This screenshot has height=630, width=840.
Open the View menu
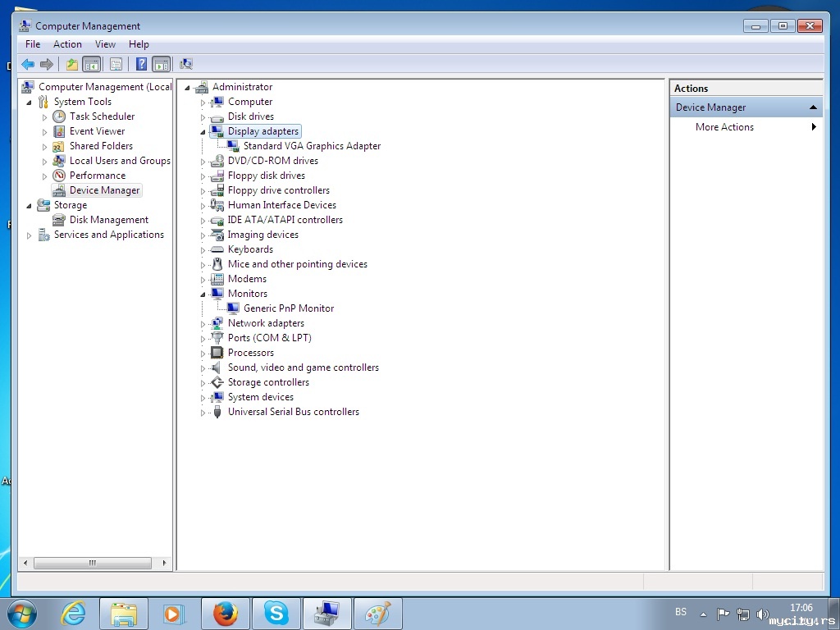105,44
